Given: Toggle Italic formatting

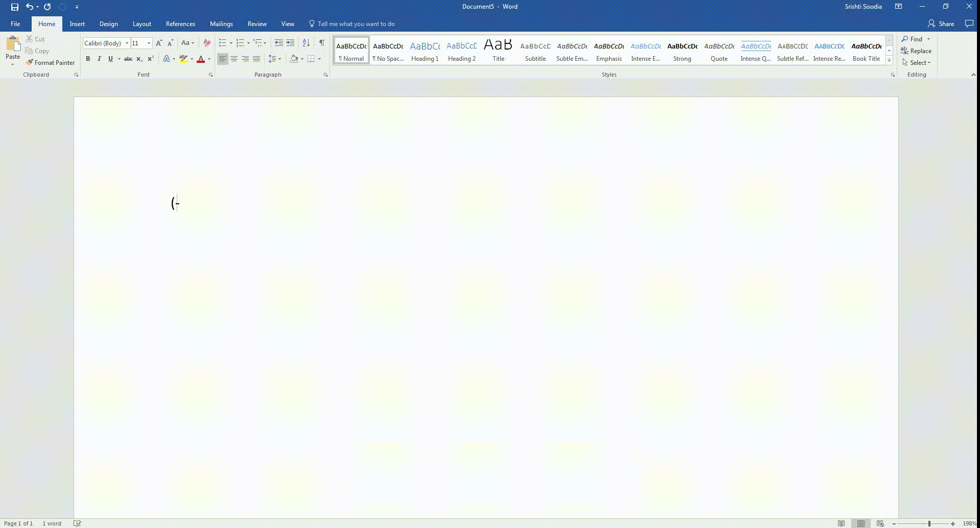Looking at the screenshot, I should tap(99, 59).
